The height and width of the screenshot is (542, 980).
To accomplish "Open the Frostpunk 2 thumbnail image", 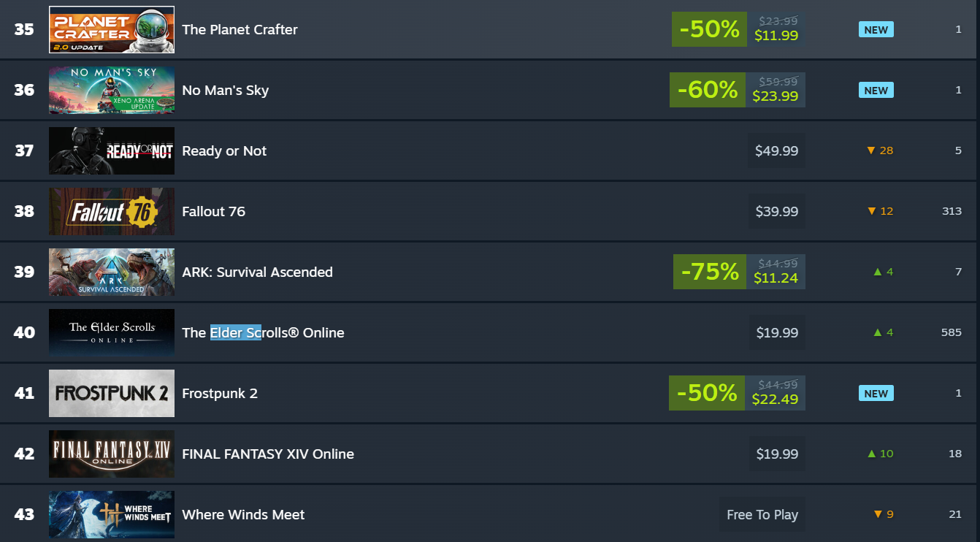I will [x=112, y=394].
